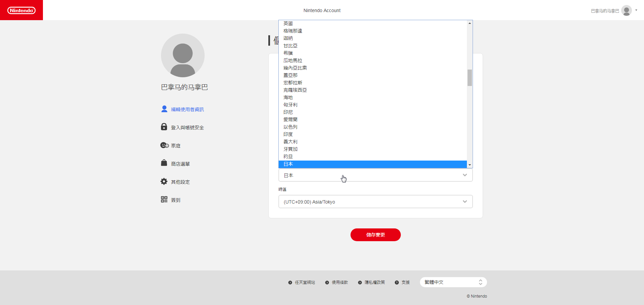Click the large profile picture in the sidebar
The image size is (644, 305).
[x=183, y=55]
